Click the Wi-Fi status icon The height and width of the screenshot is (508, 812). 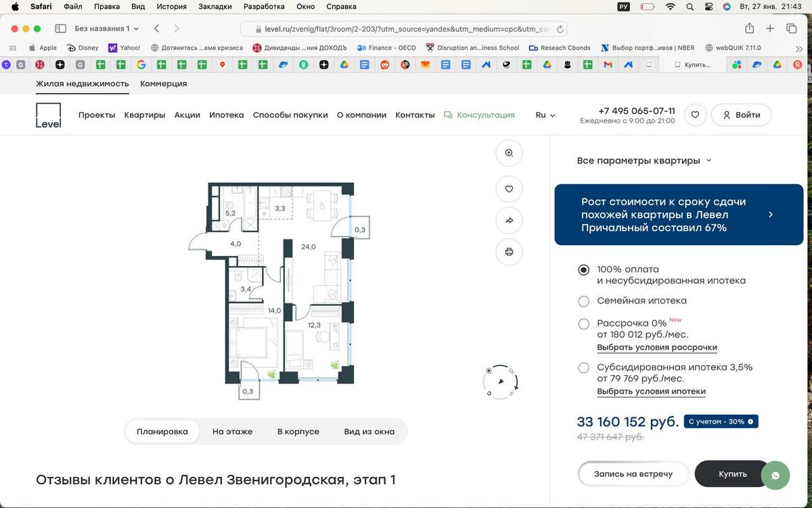coord(670,7)
